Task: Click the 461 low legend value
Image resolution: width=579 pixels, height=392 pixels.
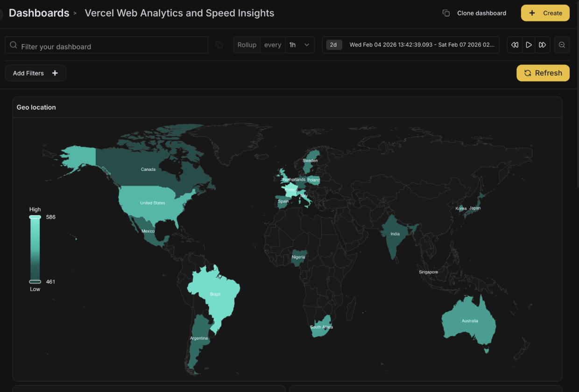Action: (50, 282)
